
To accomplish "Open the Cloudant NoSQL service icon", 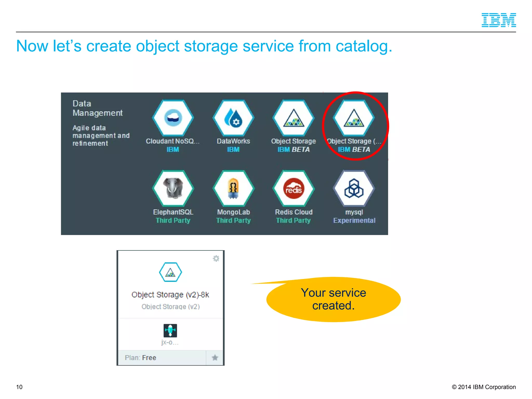I will (173, 118).
